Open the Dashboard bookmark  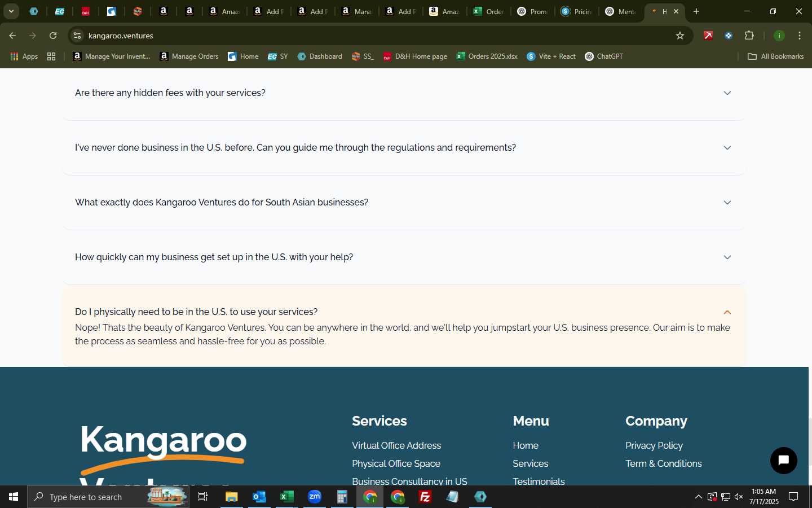tap(320, 56)
